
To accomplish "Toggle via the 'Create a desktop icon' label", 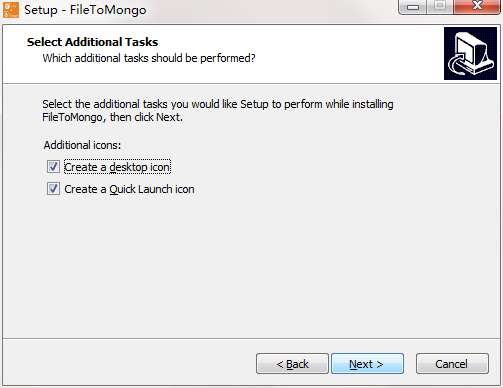I will pos(117,167).
